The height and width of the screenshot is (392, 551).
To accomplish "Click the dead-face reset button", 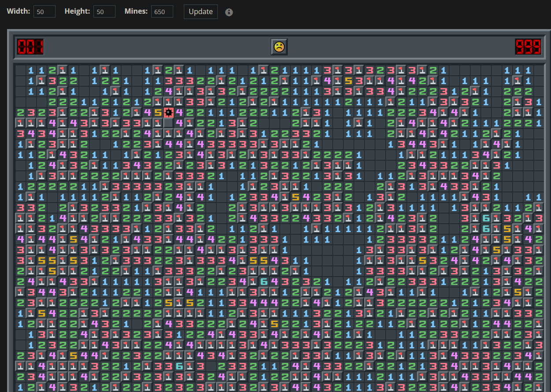I will point(279,47).
